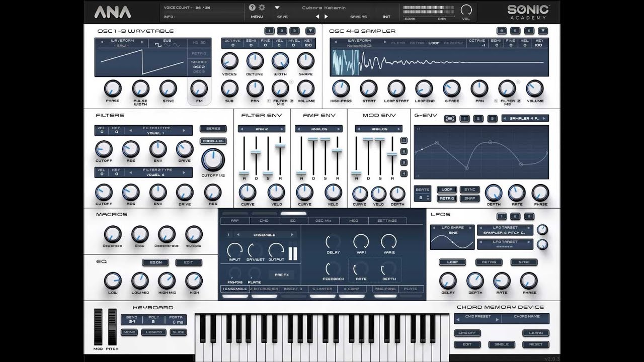Toggle sampler LOOP mode
644x362 pixels.
pyautogui.click(x=433, y=43)
